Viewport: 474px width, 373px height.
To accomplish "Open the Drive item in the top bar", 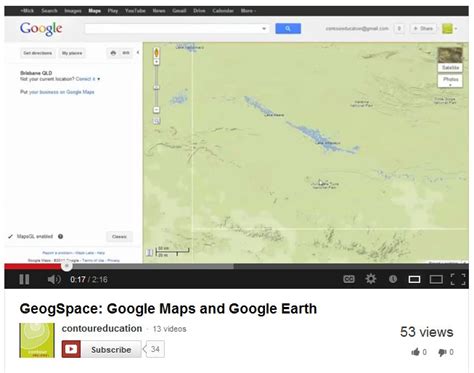I will [199, 11].
